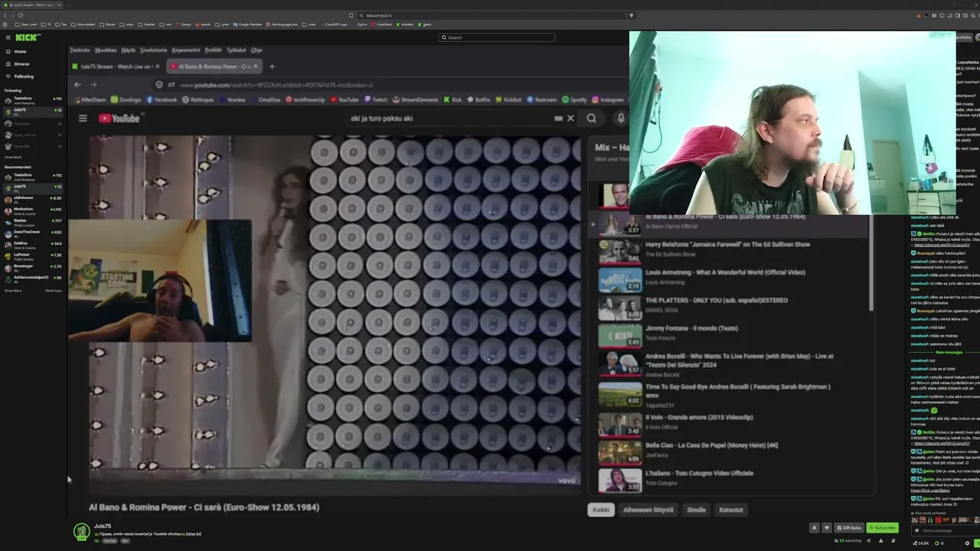Open Google Translate bookmark in outer browser
Viewport: 980px width, 551px height.
(249, 24)
